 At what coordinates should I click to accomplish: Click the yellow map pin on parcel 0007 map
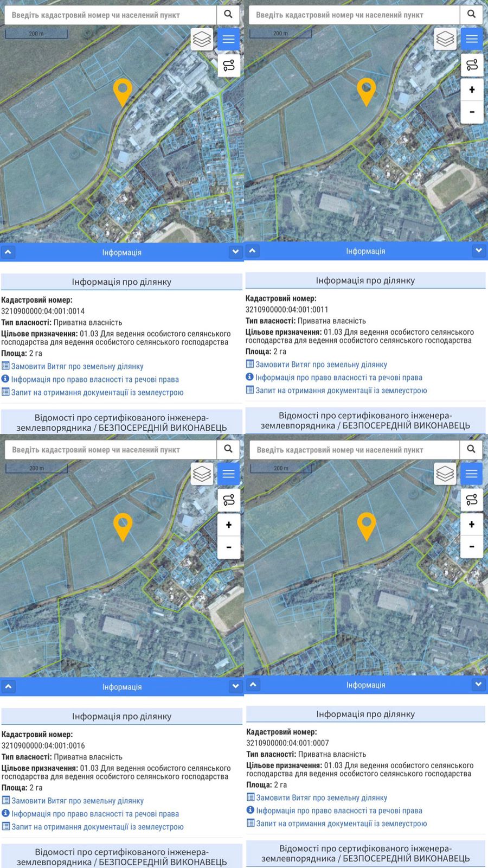367,525
